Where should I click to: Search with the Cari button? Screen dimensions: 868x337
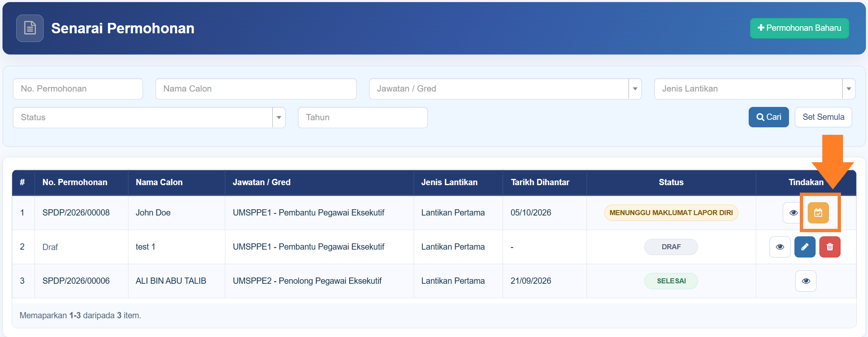(769, 117)
